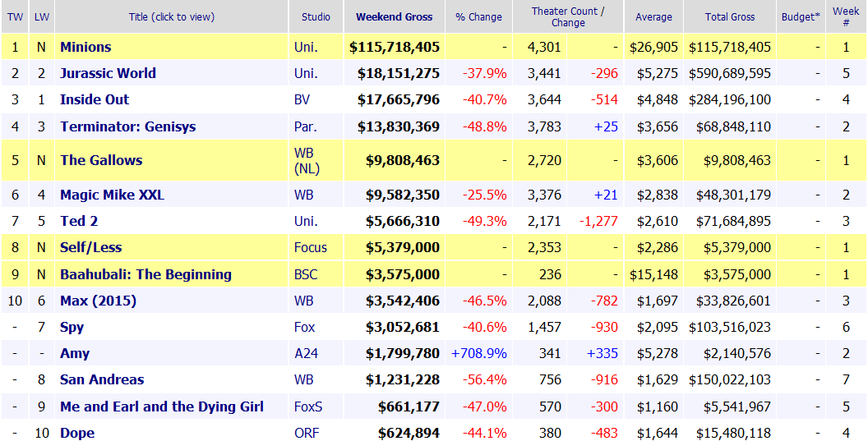Screen dimensions: 868x441
Task: Click total gross $284,196,100
Action: [730, 99]
